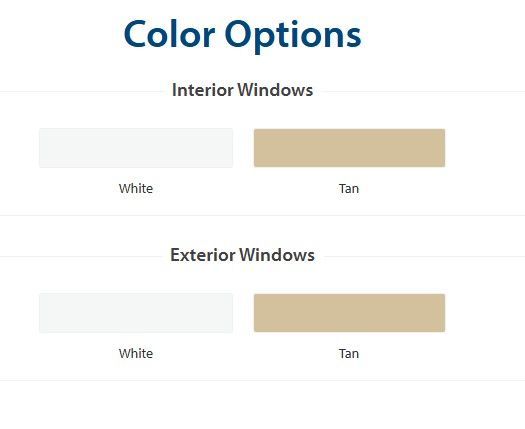Click the White label below the interior swatch

136,189
